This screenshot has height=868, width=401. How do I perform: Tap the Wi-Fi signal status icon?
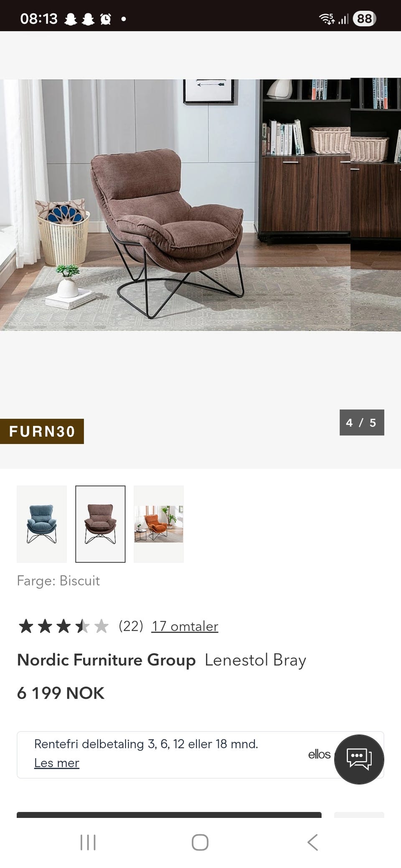pyautogui.click(x=327, y=19)
